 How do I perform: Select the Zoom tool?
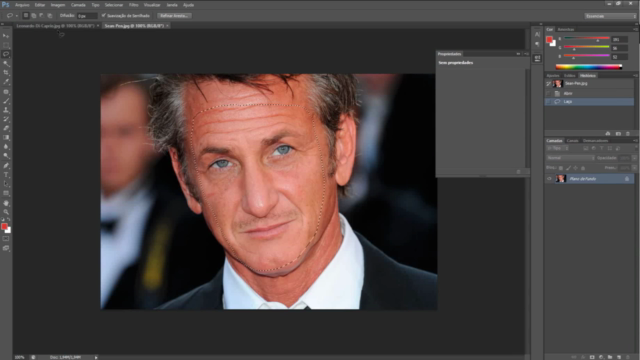pyautogui.click(x=6, y=212)
